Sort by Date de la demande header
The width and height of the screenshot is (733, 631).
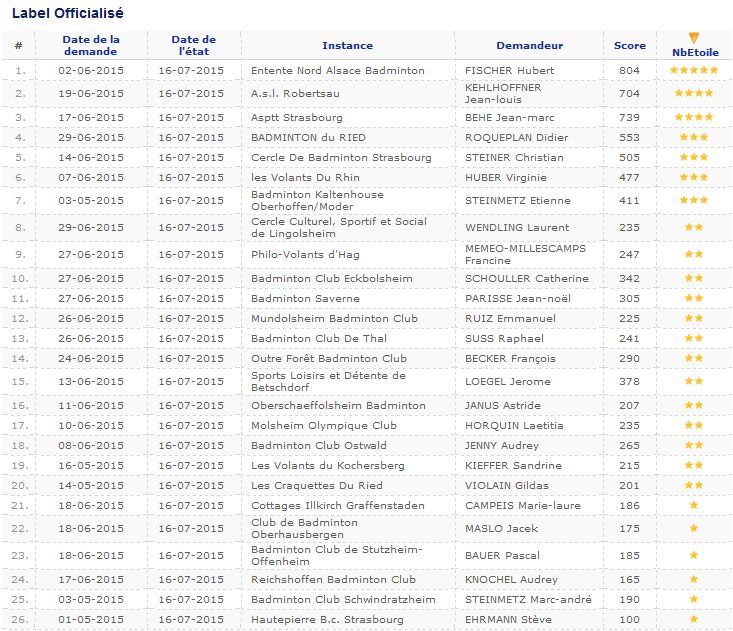point(91,45)
